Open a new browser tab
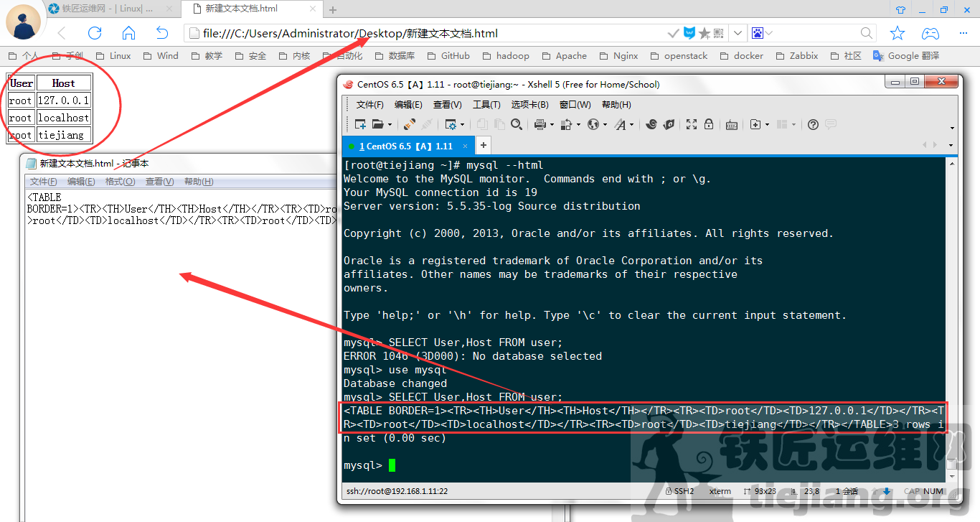This screenshot has width=980, height=522. pos(333,10)
